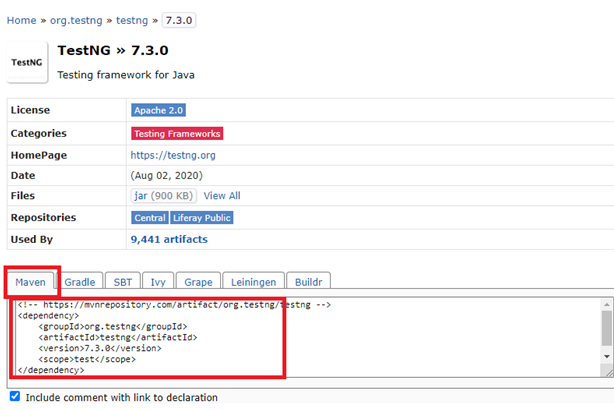Image resolution: width=614 pixels, height=410 pixels.
Task: Switch to the SBT tab
Action: [122, 282]
